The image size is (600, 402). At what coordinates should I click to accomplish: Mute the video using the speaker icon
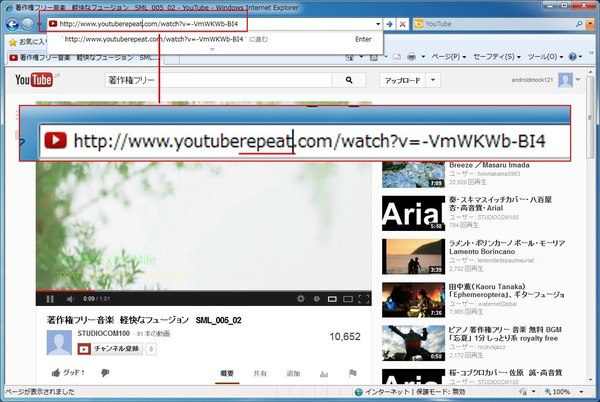(65, 298)
